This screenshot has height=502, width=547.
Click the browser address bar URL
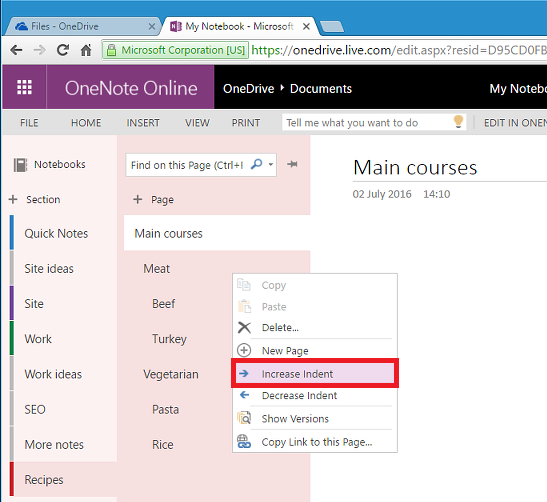[x=398, y=50]
